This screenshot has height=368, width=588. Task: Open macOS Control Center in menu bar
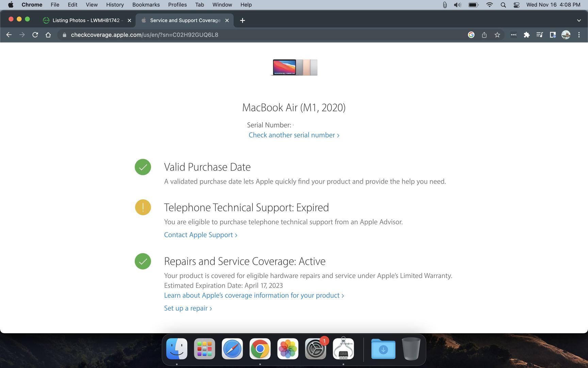tap(516, 5)
